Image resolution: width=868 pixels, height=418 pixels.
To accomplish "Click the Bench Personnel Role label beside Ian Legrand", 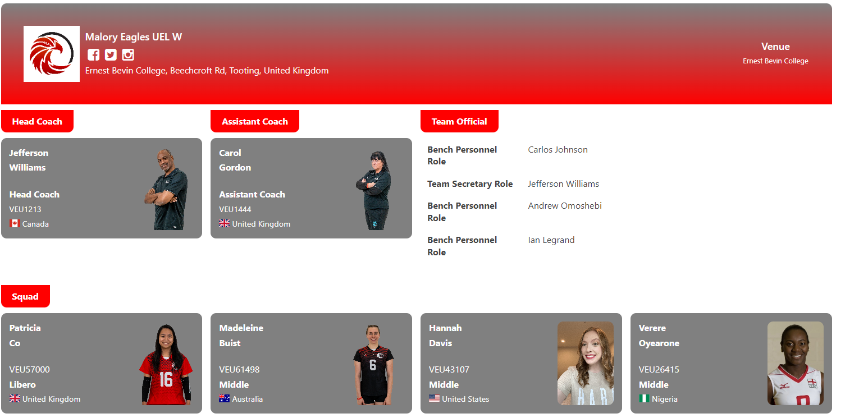I will (x=462, y=246).
